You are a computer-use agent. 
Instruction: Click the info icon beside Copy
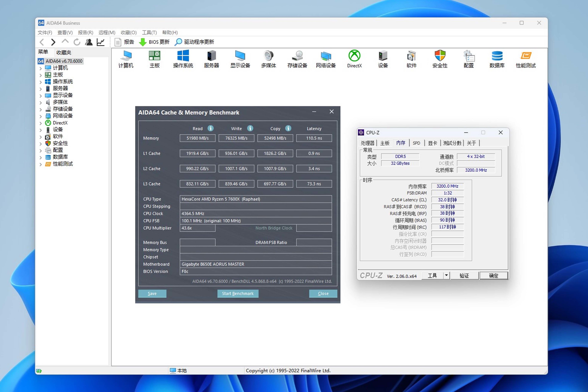pyautogui.click(x=288, y=128)
